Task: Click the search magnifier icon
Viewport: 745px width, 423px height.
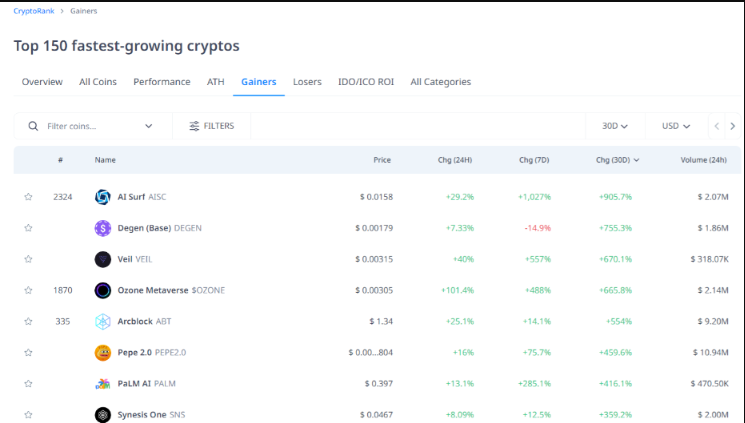Action: [x=33, y=126]
